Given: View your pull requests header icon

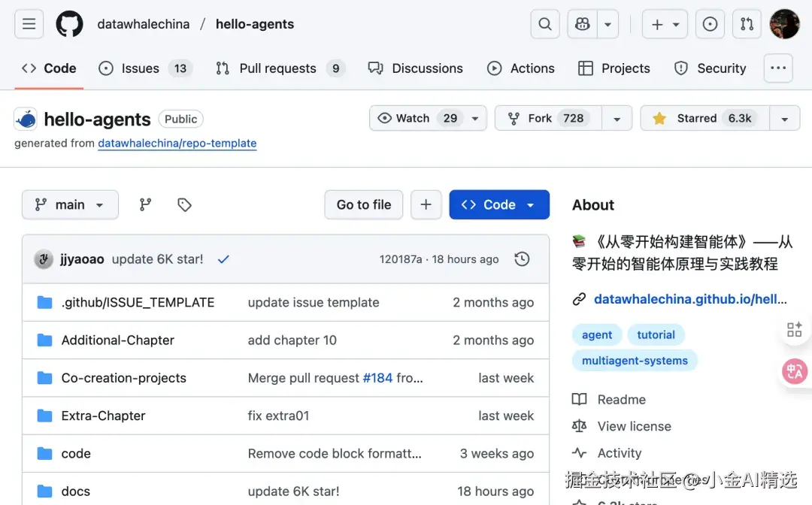Looking at the screenshot, I should [747, 24].
